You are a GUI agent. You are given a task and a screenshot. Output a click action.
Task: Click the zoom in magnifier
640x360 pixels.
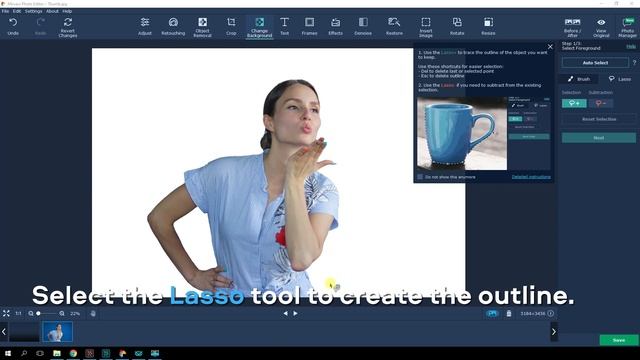tap(62, 313)
